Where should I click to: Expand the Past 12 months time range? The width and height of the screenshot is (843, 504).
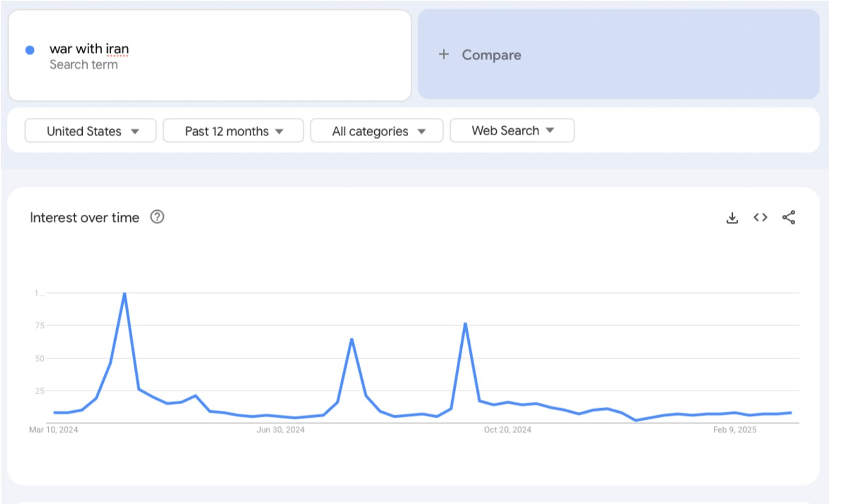point(233,131)
